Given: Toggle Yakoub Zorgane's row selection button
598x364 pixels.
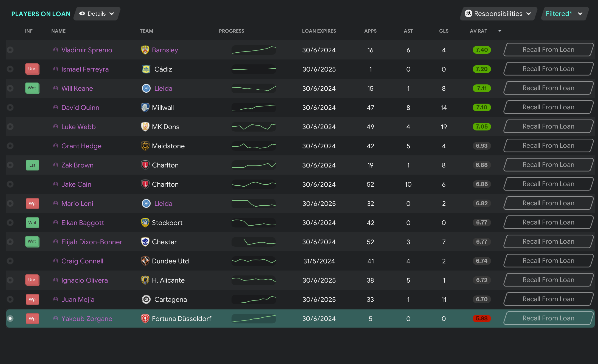Looking at the screenshot, I should [x=10, y=318].
